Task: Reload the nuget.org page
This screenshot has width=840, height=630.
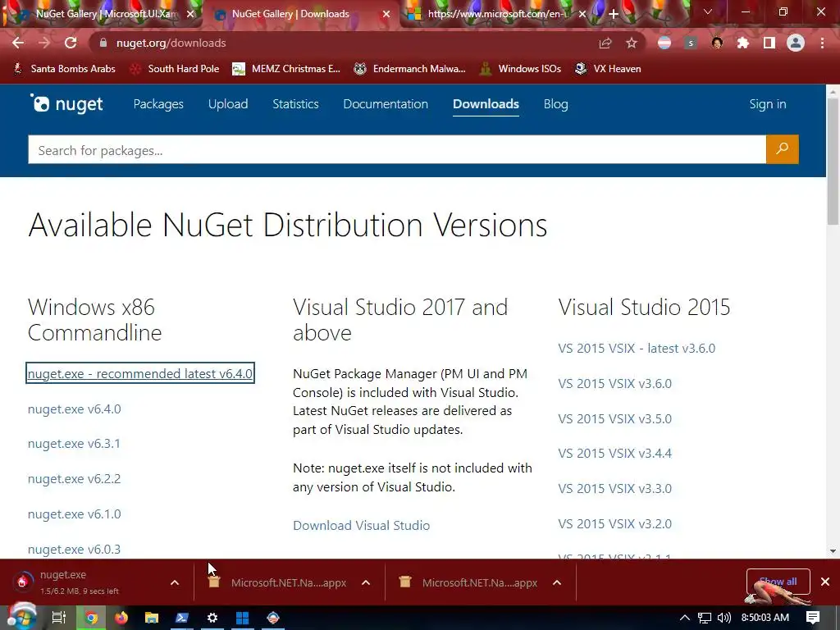Action: coord(71,43)
